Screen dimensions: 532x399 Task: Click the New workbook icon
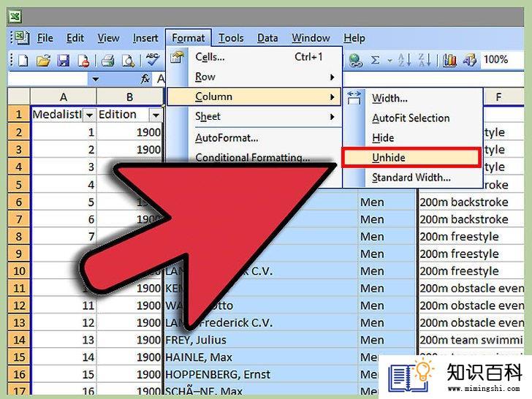click(23, 61)
